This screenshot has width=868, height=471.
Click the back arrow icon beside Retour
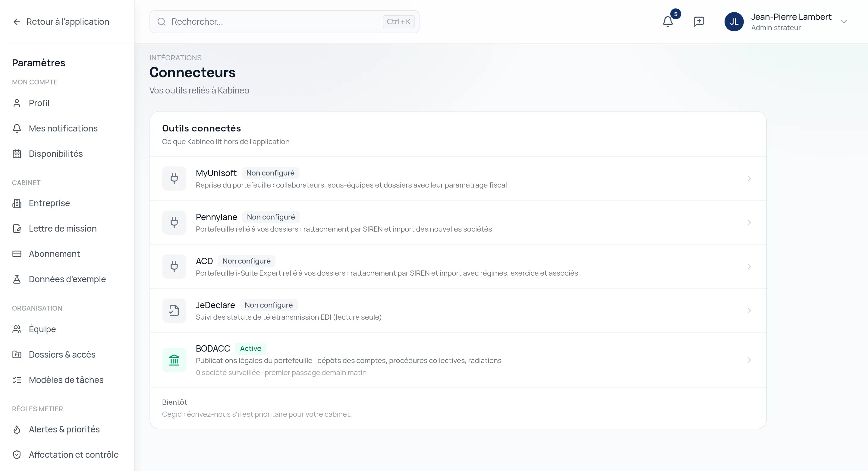coord(17,22)
